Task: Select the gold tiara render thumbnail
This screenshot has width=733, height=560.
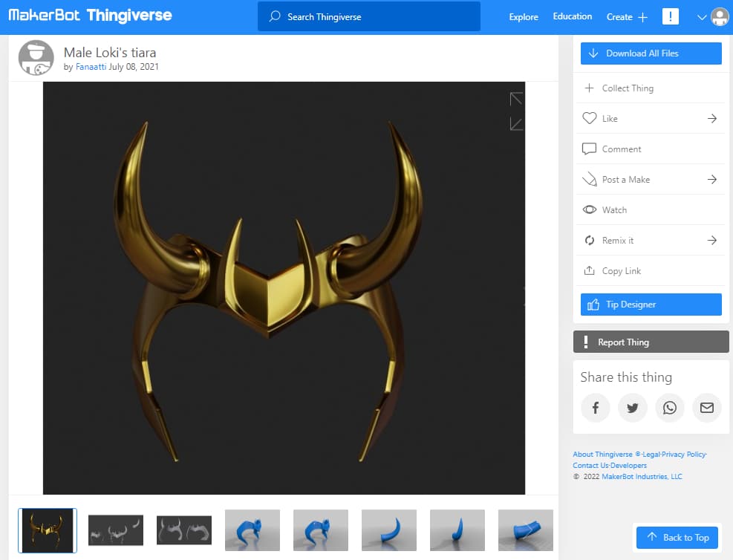Action: point(48,530)
